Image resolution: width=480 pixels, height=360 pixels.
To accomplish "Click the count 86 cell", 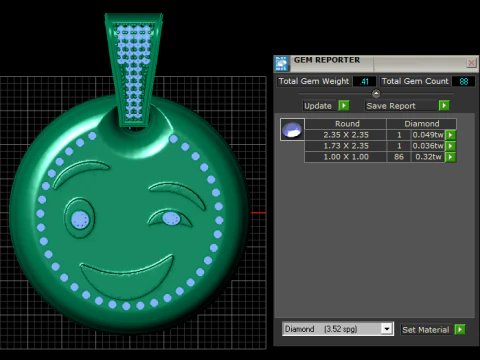I will (x=399, y=157).
